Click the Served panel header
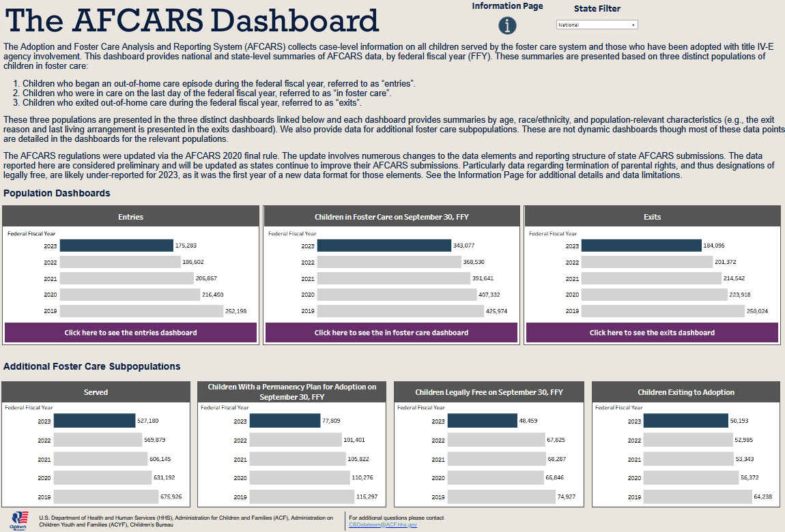This screenshot has height=532, width=785. (x=96, y=392)
